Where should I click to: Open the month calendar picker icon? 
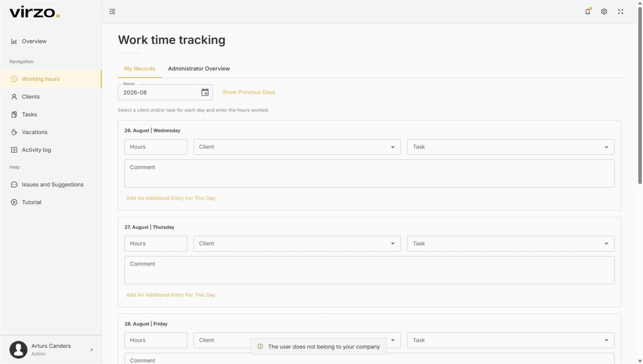(x=205, y=92)
